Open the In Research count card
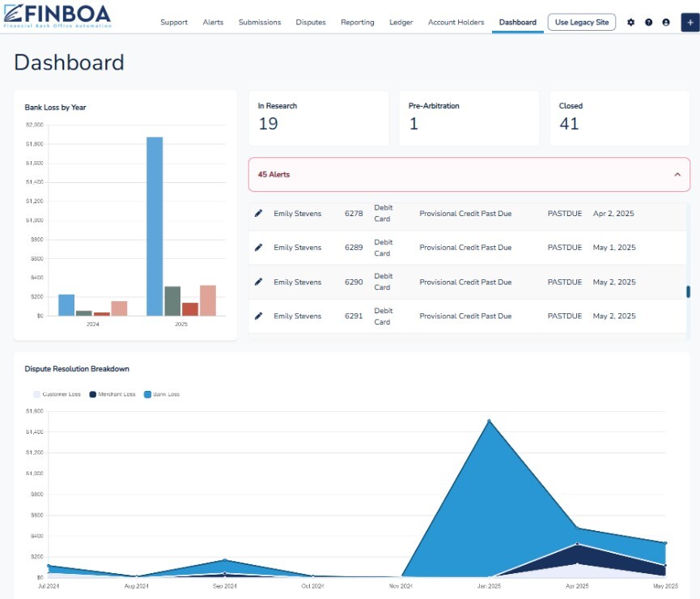 318,118
